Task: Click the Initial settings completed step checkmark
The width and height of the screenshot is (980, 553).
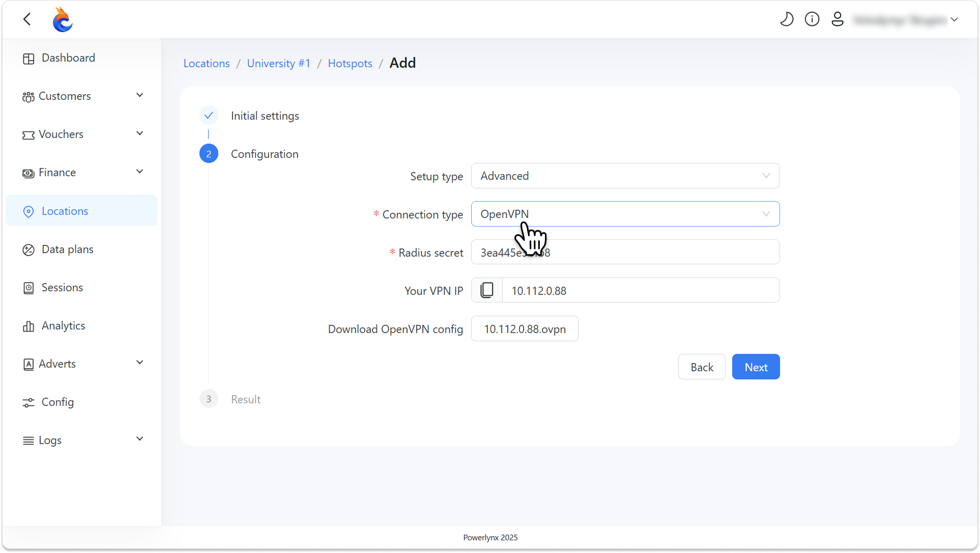Action: point(209,116)
